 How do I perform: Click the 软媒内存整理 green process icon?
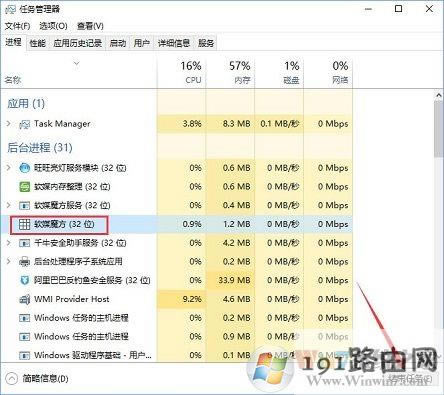tap(24, 187)
